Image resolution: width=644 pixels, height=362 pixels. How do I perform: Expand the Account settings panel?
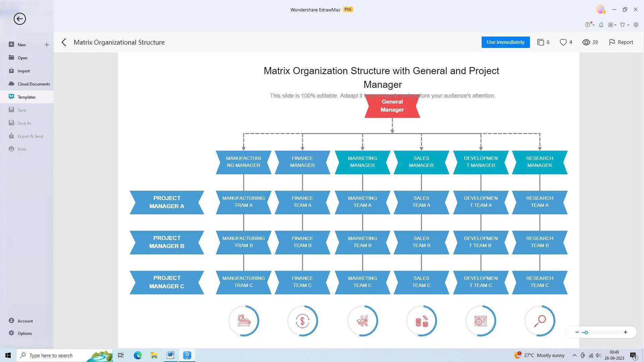pos(25,320)
